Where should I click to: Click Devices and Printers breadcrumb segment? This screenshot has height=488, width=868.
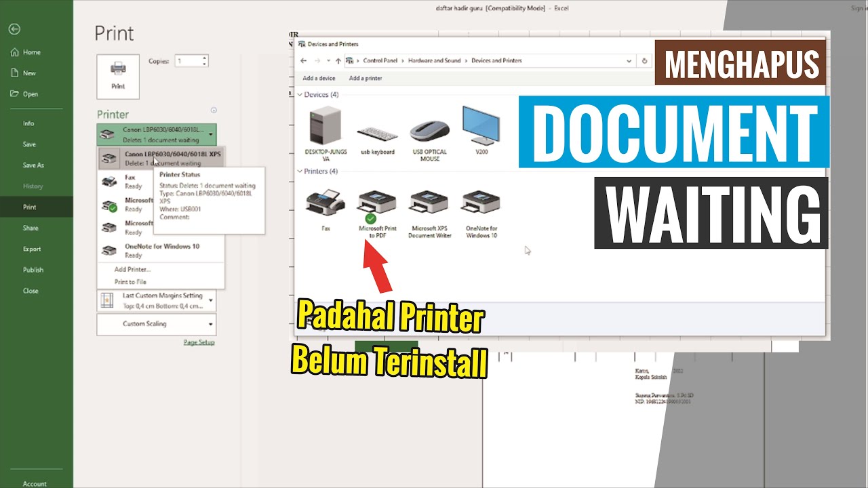click(x=496, y=60)
